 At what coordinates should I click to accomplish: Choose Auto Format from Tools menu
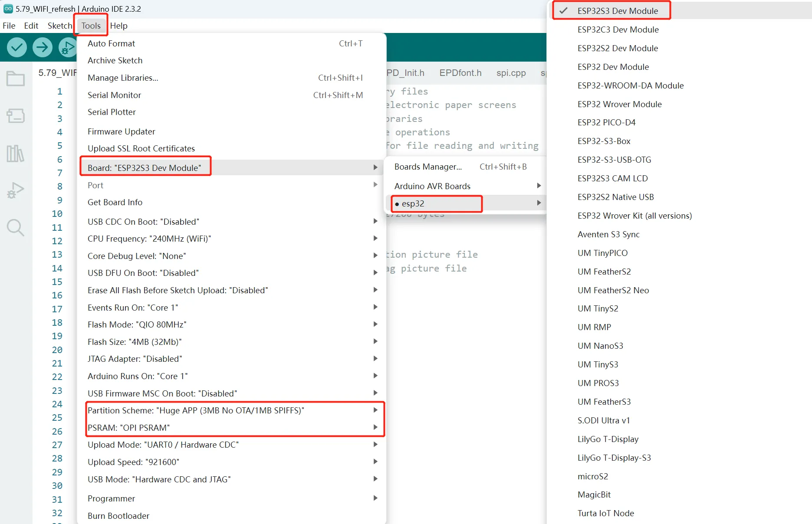pyautogui.click(x=231, y=43)
